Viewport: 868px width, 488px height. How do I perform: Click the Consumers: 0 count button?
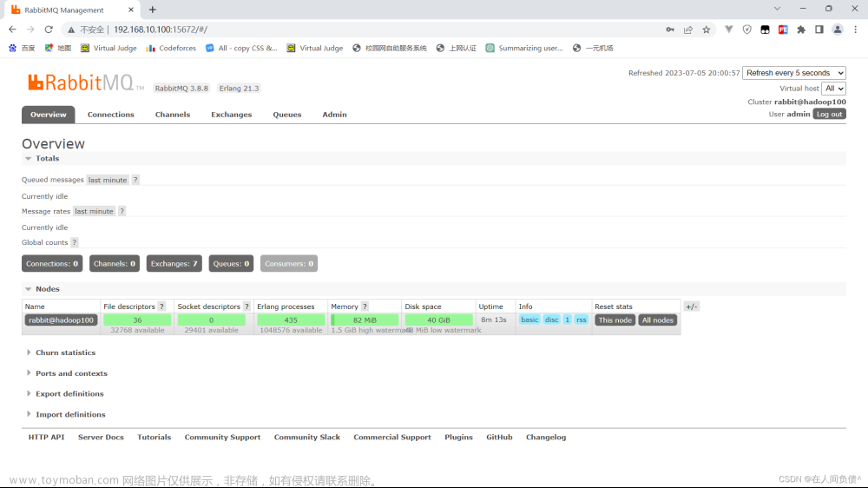pos(289,264)
